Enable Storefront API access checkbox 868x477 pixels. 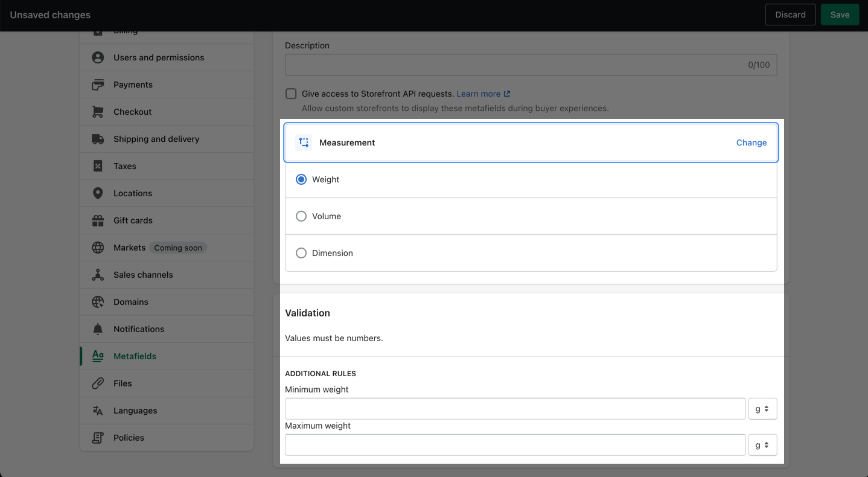click(x=291, y=94)
